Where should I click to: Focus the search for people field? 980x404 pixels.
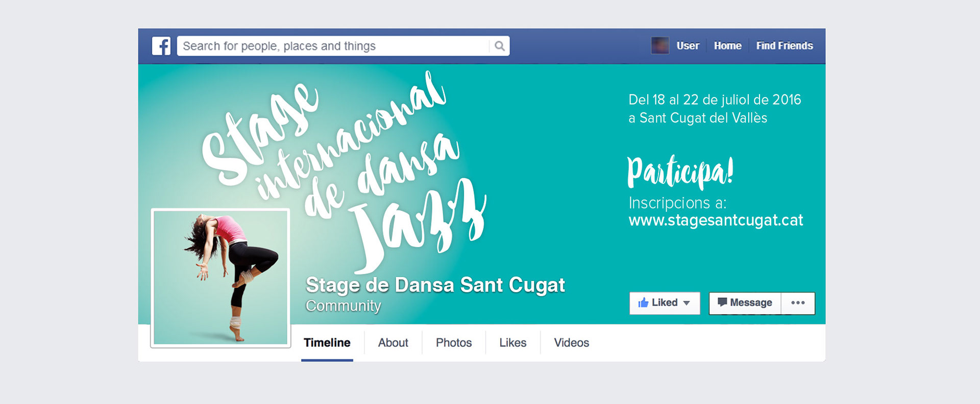tap(343, 46)
